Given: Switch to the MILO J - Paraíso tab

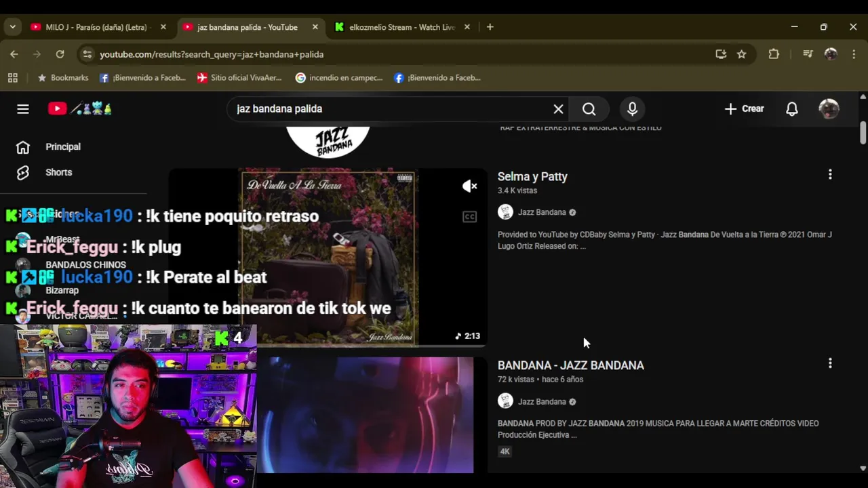Looking at the screenshot, I should [x=96, y=27].
